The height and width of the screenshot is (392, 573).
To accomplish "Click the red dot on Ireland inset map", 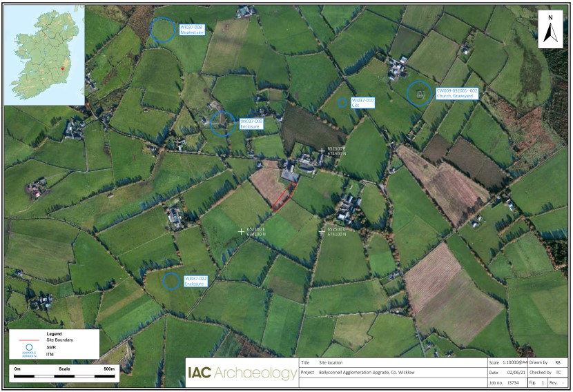I will [62, 68].
